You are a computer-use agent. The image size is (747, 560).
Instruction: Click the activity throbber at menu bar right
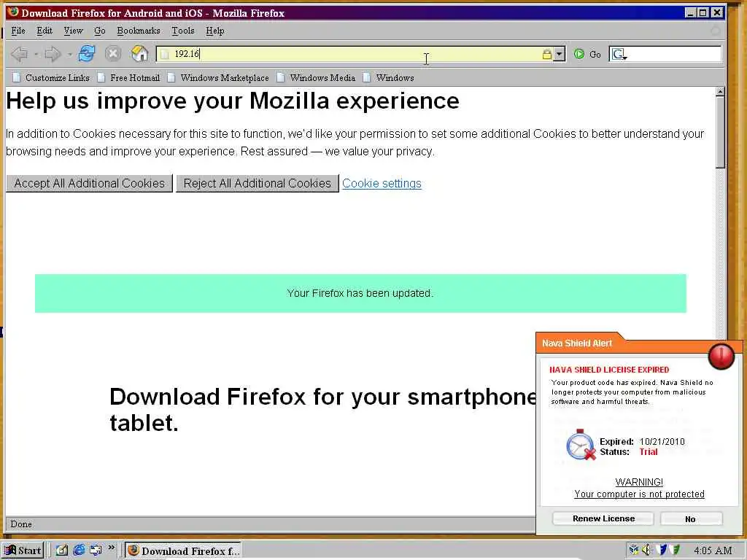[715, 31]
